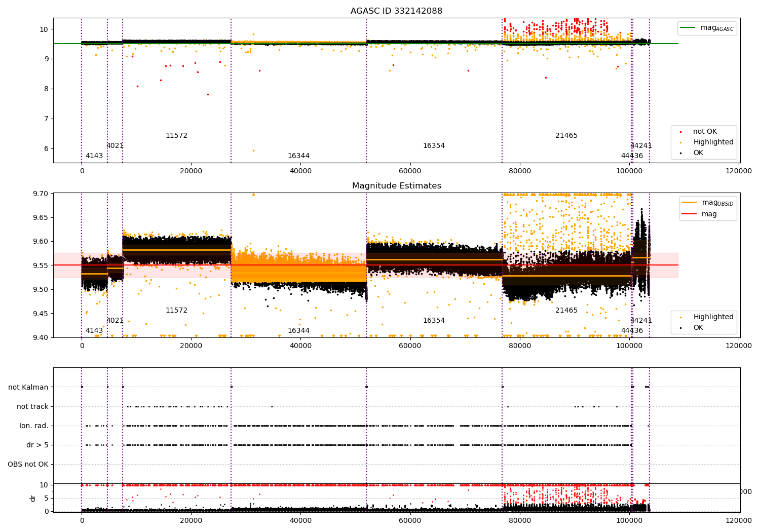Click obsid label 4143 in Magnitude Estimates plot
The height and width of the screenshot is (532, 760).
pos(94,331)
